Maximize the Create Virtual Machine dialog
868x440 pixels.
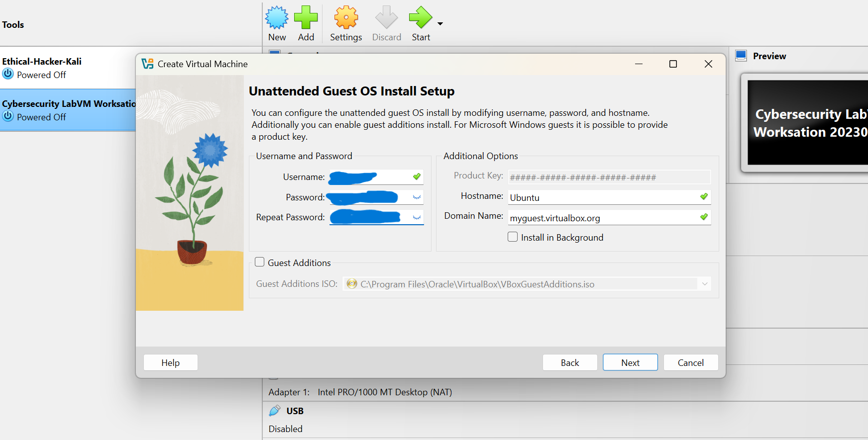(673, 64)
